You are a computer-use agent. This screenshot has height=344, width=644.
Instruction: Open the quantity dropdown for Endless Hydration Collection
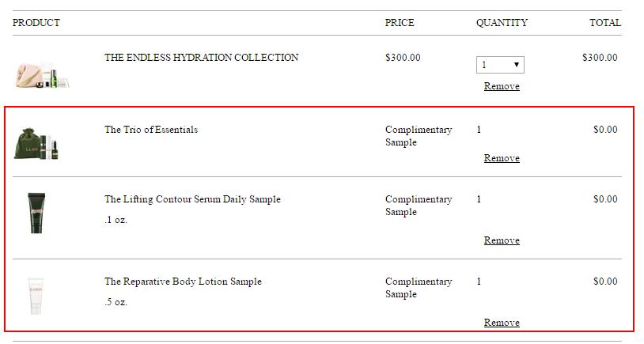500,65
